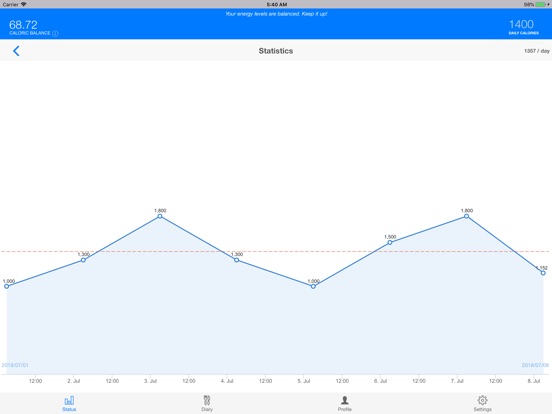Tap the 2018/07/01 start date label
Viewport: 552px width, 414px height.
point(15,365)
